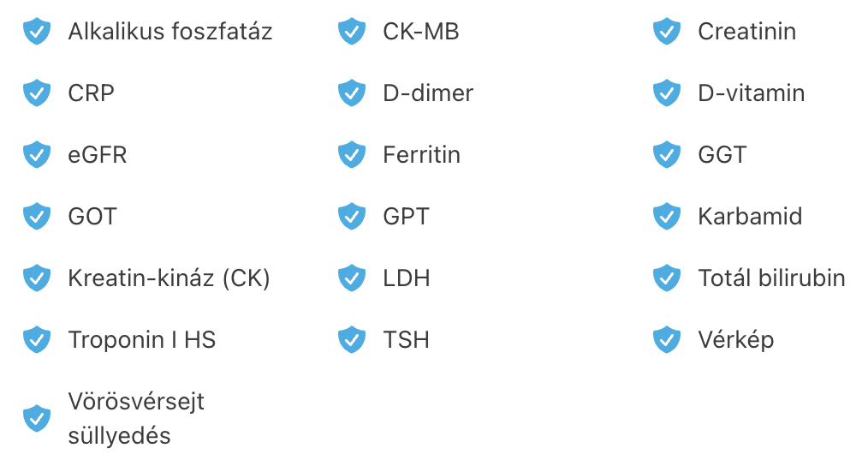868x466 pixels.
Task: Select the shield icon next to CRP
Action: 37,93
